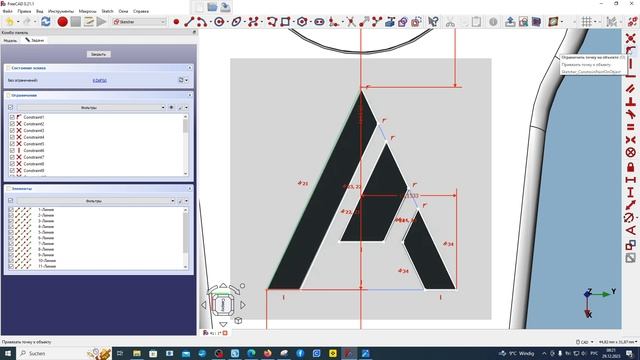Apply the Perpendicular constraint
The width and height of the screenshot is (640, 360).
(631, 102)
